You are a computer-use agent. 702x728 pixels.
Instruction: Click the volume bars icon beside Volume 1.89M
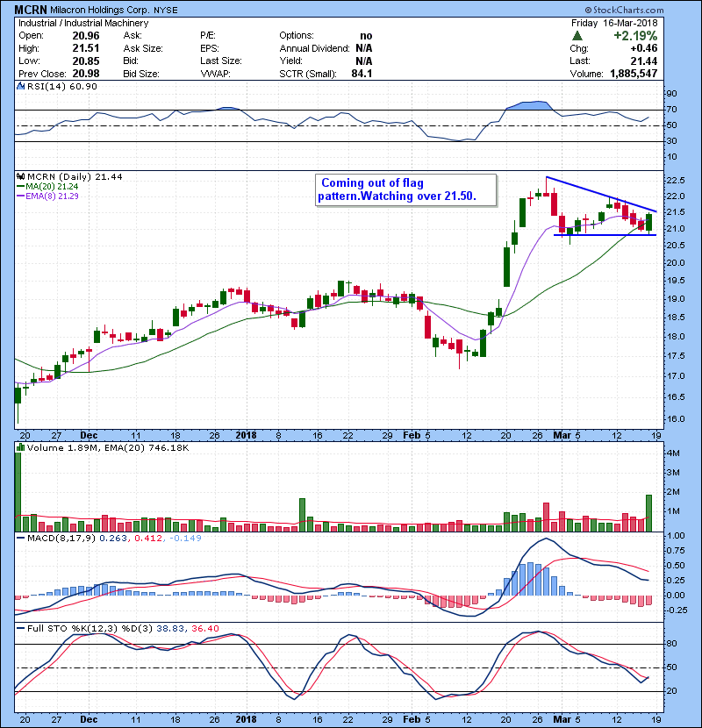point(20,448)
